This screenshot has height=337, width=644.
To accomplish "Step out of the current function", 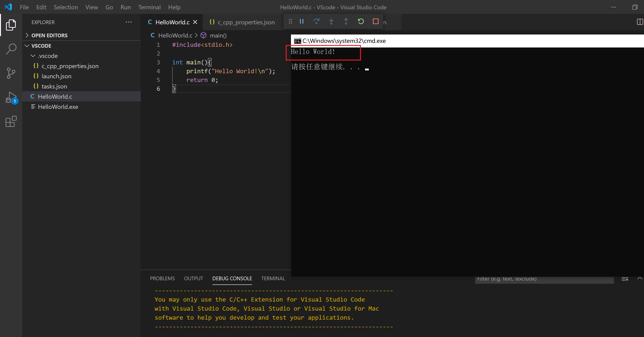I will 346,22.
